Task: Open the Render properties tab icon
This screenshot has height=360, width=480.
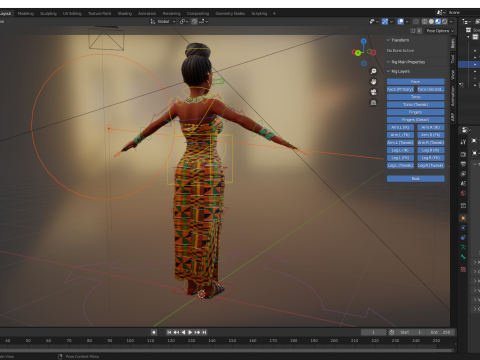Action: (463, 154)
